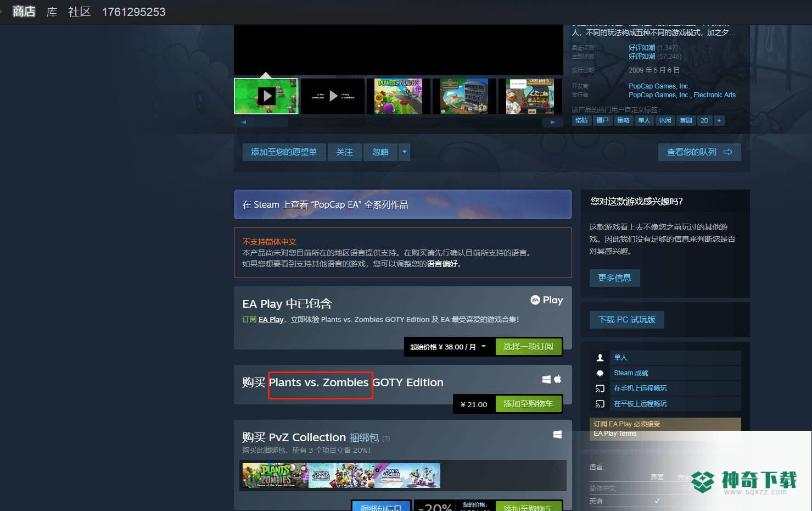Open the Plants vs. Zombies GOTY bundle image
The width and height of the screenshot is (812, 511).
pos(275,476)
